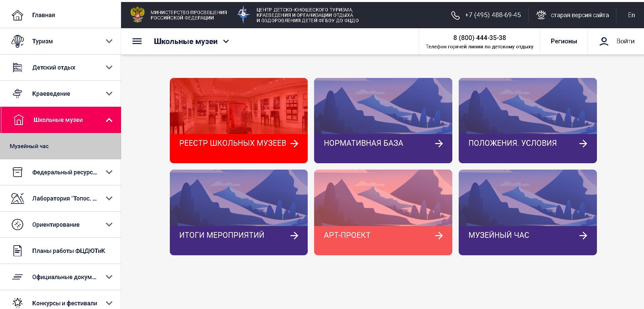
Task: Click the hot air balloon Туризм icon
Action: (x=17, y=41)
